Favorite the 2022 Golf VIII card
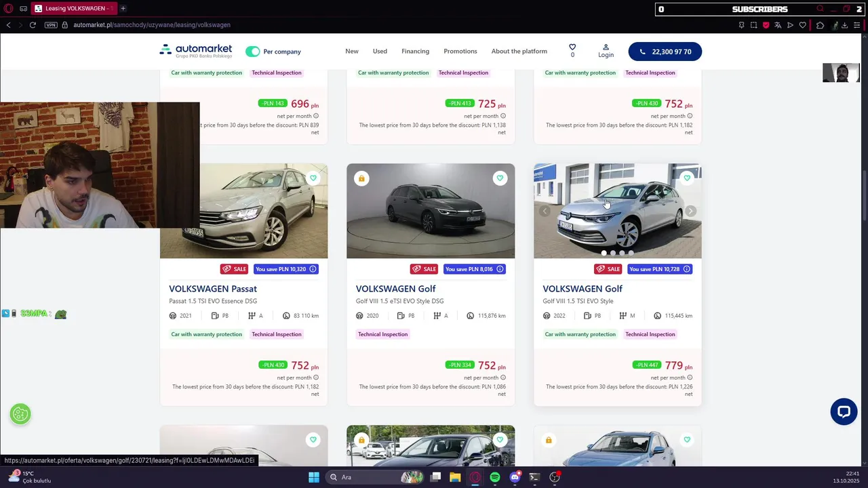 pos(687,178)
